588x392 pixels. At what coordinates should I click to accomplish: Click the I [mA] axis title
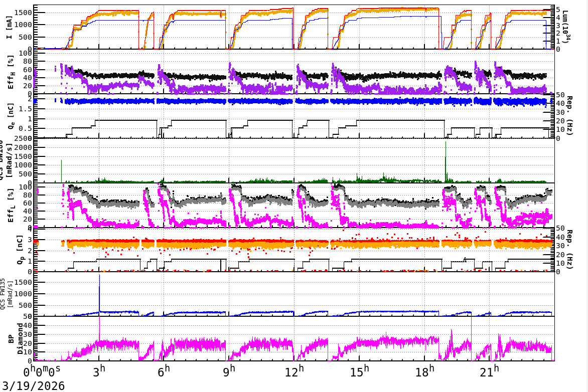10,27
